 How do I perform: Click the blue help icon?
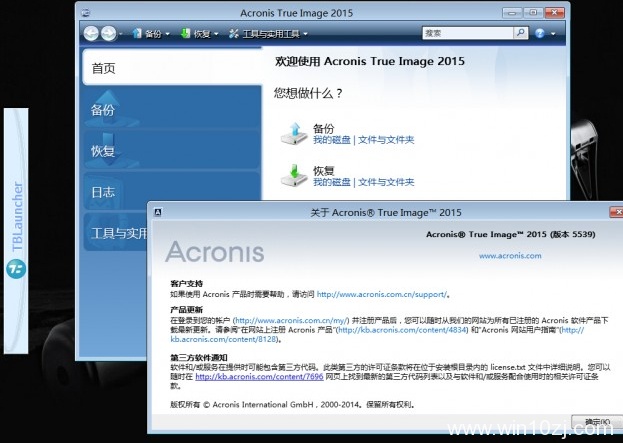(x=540, y=33)
